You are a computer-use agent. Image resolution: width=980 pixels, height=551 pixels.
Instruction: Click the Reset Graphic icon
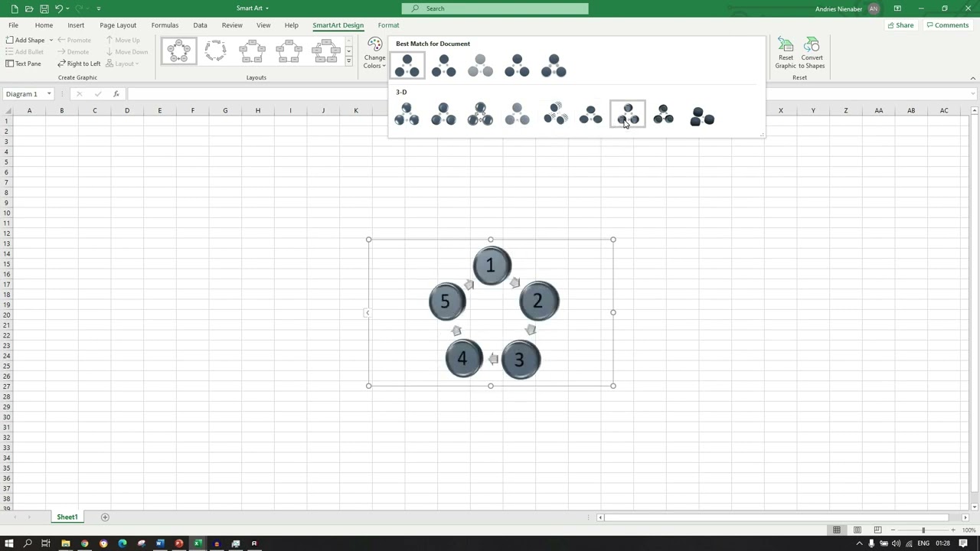(x=786, y=52)
